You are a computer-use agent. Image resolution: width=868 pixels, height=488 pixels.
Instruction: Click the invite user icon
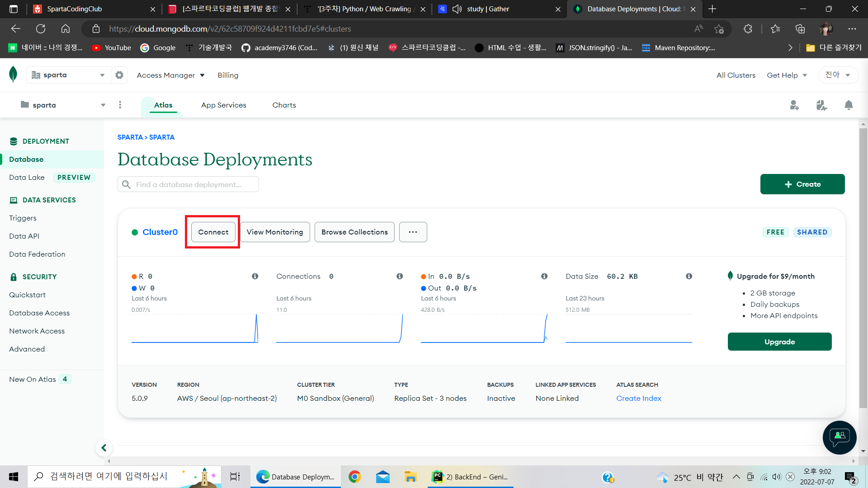click(x=794, y=105)
